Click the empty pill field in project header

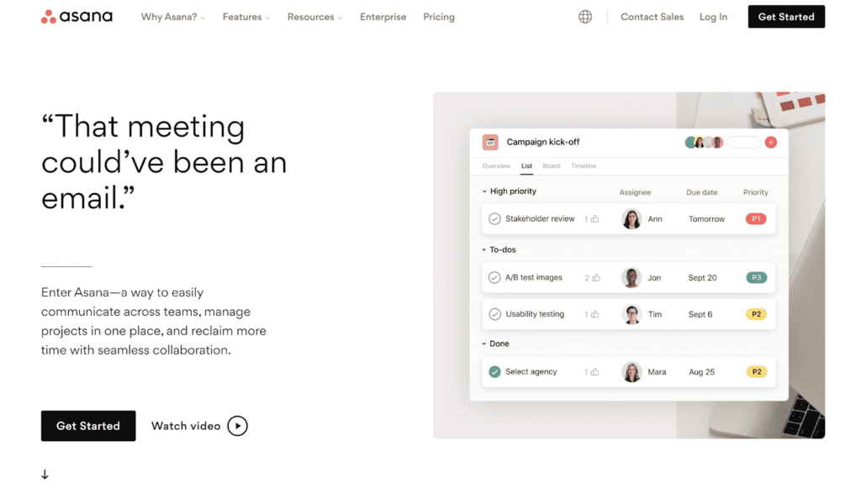pos(744,143)
